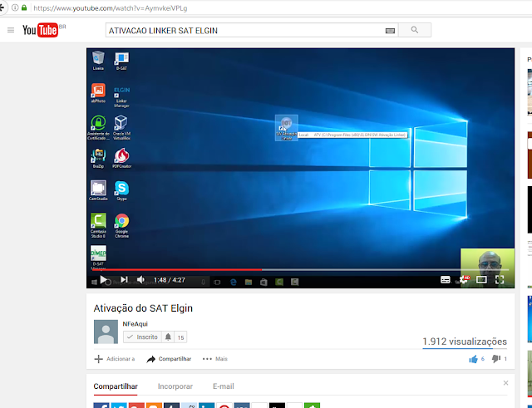
Task: Click the CamStudio desktop icon in video
Action: click(98, 190)
